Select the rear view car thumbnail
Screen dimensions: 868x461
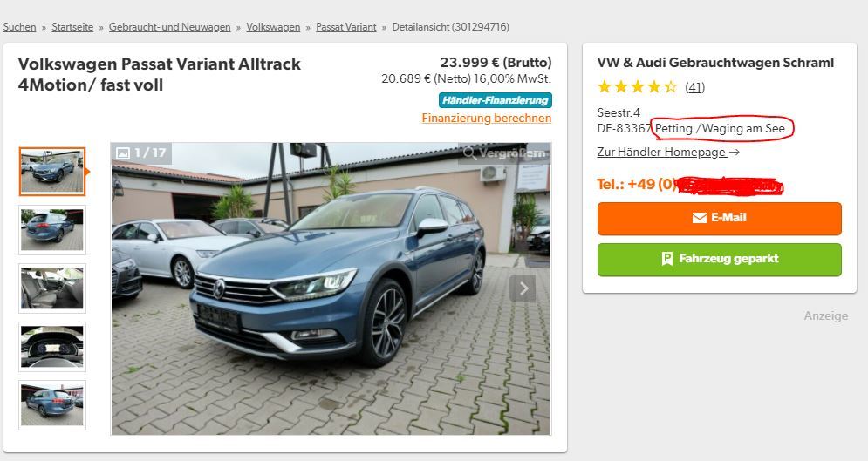point(52,230)
